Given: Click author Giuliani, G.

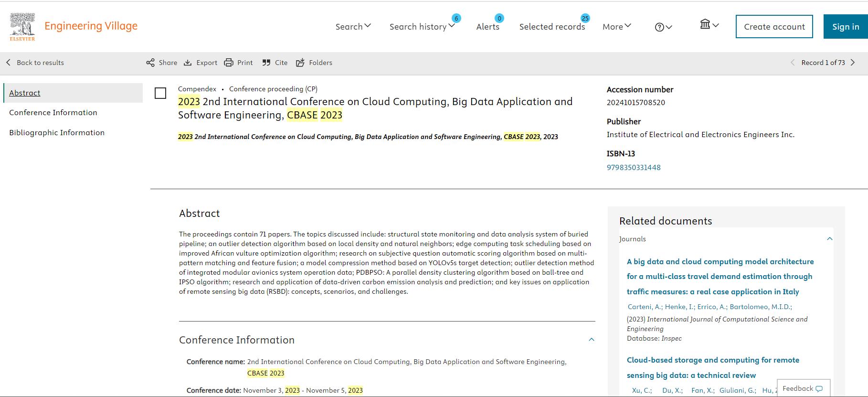Looking at the screenshot, I should (x=738, y=390).
